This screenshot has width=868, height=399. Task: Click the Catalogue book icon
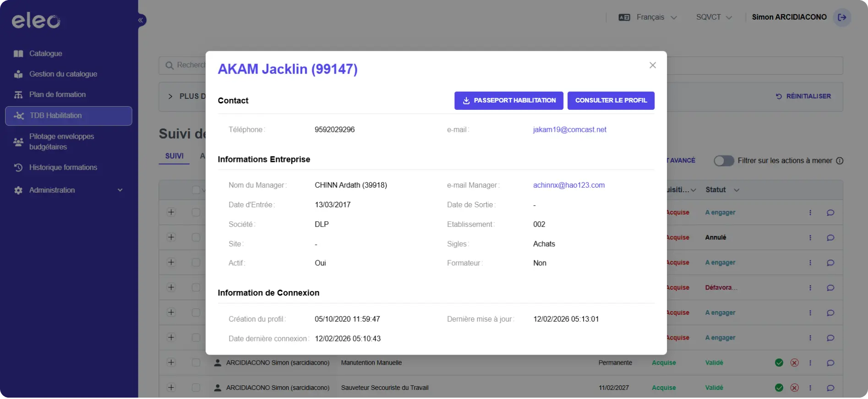18,54
